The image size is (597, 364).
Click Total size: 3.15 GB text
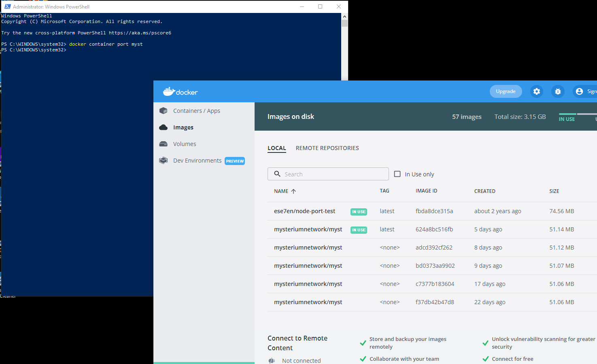click(520, 116)
